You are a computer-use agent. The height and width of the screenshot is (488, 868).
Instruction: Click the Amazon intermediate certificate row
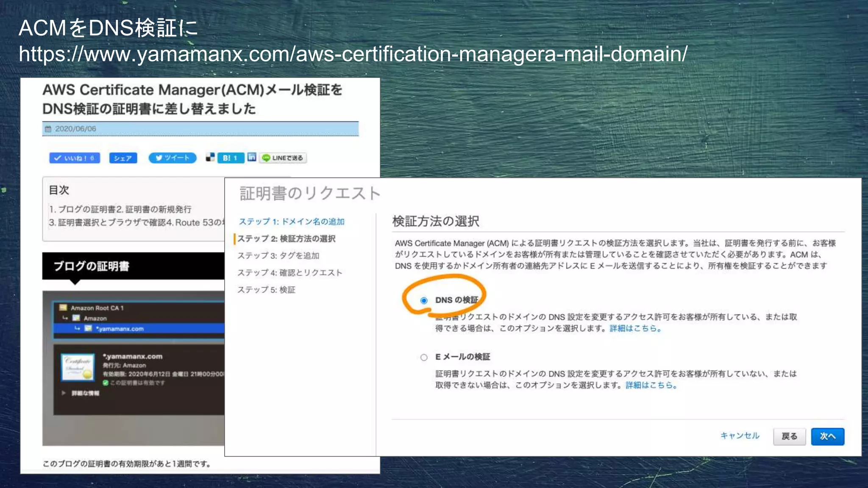pyautogui.click(x=139, y=318)
